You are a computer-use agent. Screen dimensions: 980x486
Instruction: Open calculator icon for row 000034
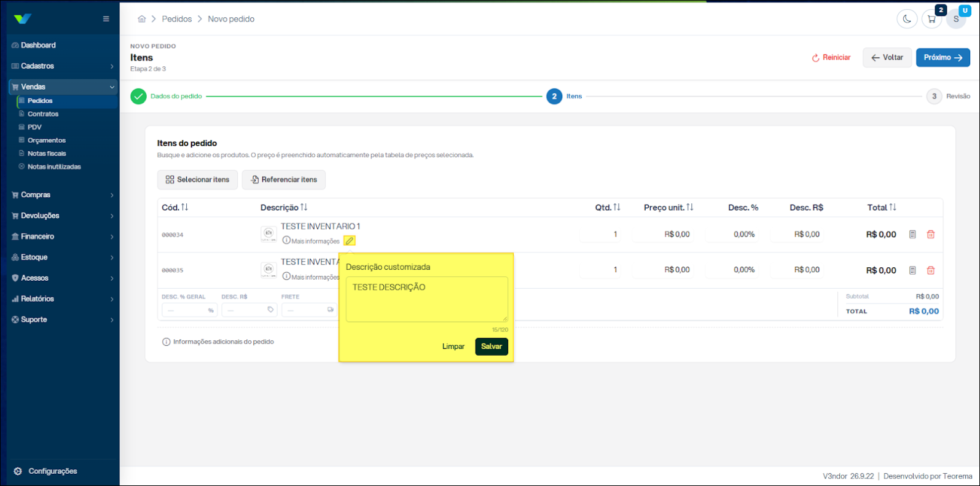[912, 235]
